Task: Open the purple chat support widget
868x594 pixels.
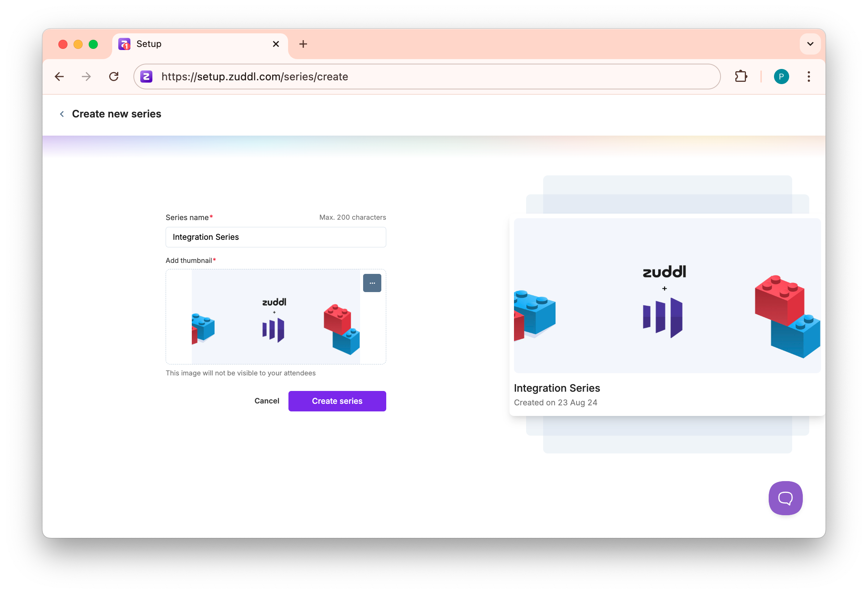Action: coord(785,498)
